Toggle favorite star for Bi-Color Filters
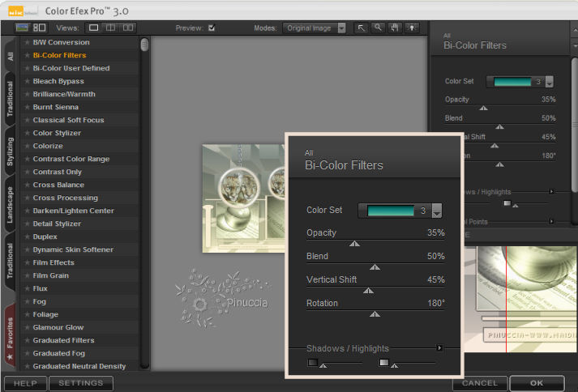This screenshot has width=578, height=392. coord(28,55)
